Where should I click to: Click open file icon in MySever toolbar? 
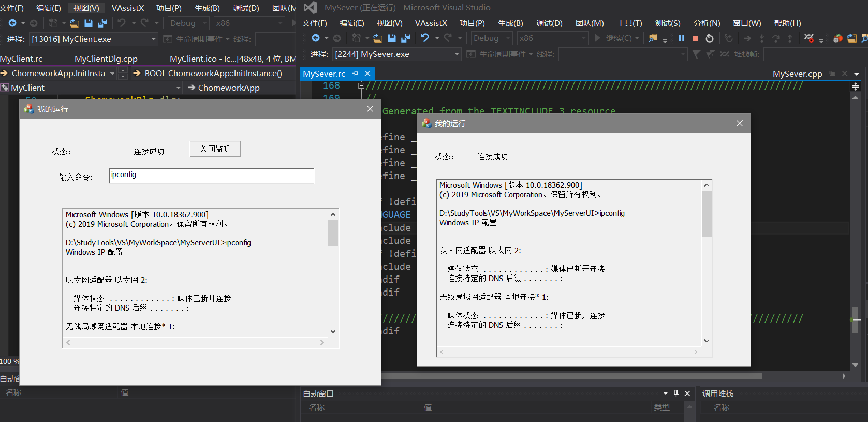click(x=378, y=38)
